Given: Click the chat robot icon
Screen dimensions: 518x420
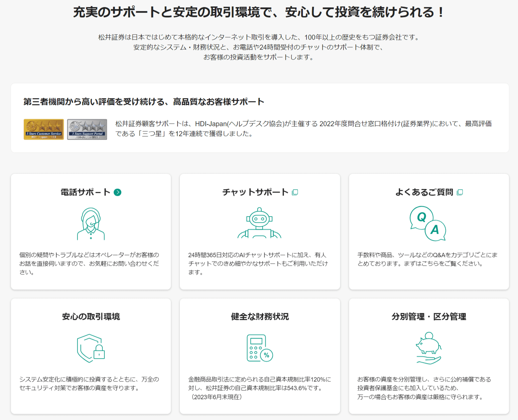Looking at the screenshot, I should pyautogui.click(x=259, y=223).
